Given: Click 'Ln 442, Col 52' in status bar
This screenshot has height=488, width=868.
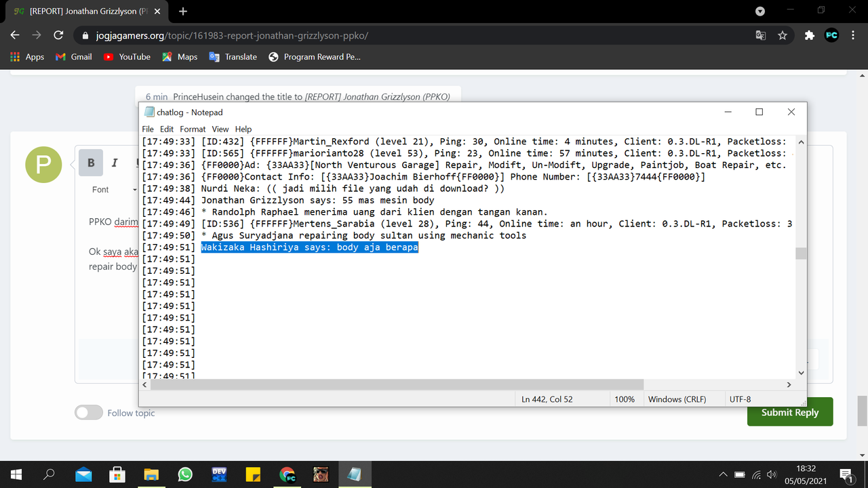Looking at the screenshot, I should 547,399.
